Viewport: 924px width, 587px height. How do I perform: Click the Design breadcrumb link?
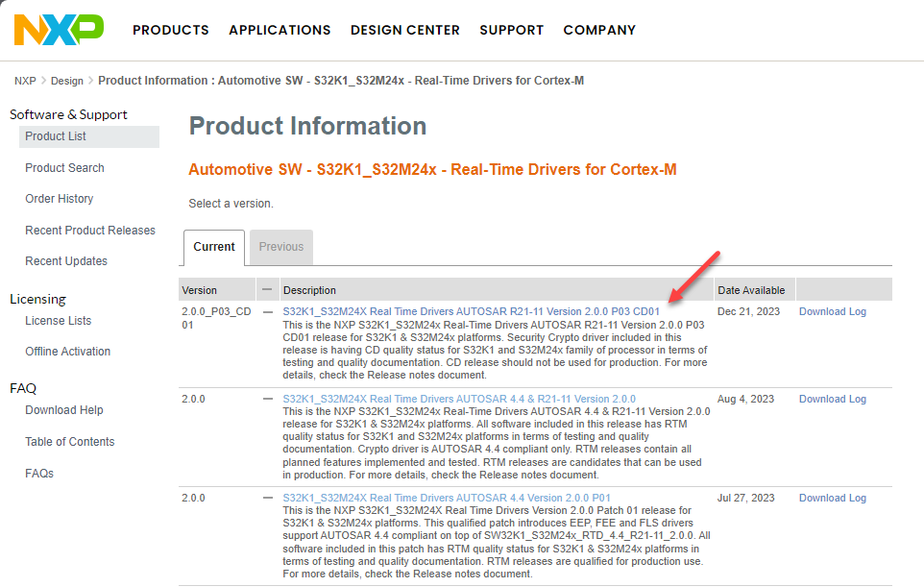pyautogui.click(x=66, y=81)
